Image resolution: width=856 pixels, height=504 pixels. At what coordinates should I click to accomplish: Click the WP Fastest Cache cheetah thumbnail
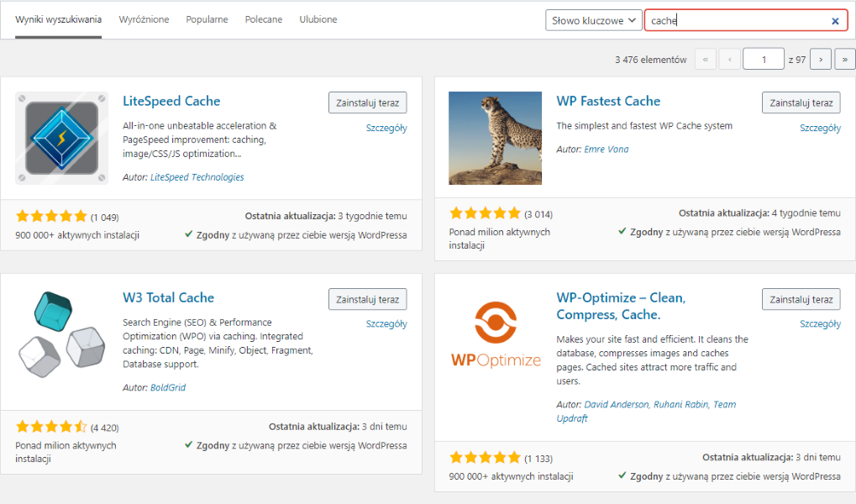(495, 138)
